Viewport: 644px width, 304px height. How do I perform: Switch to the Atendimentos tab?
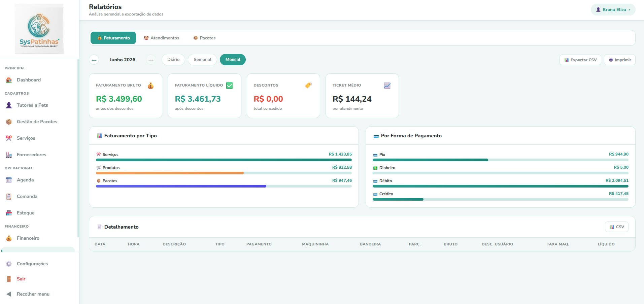point(162,38)
